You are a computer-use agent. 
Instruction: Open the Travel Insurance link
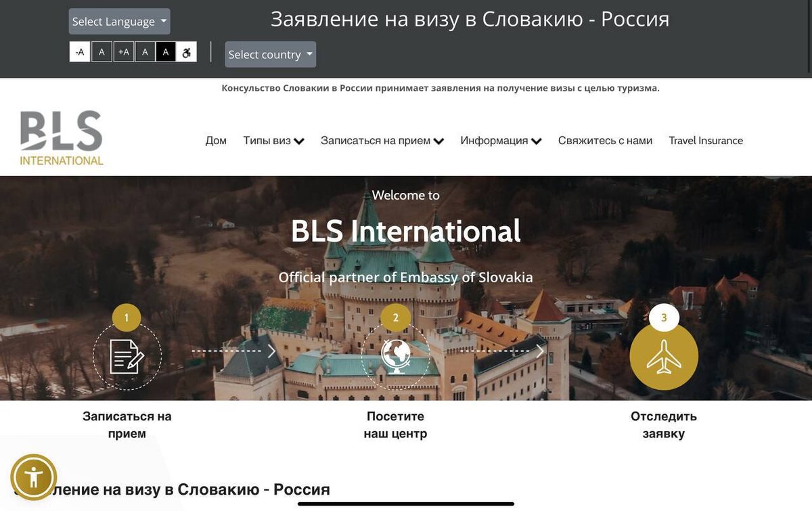(x=706, y=141)
